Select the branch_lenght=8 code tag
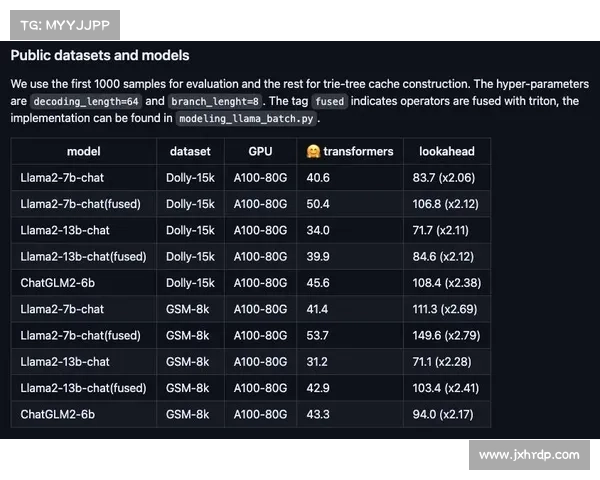Image resolution: width=600 pixels, height=480 pixels. [x=215, y=101]
